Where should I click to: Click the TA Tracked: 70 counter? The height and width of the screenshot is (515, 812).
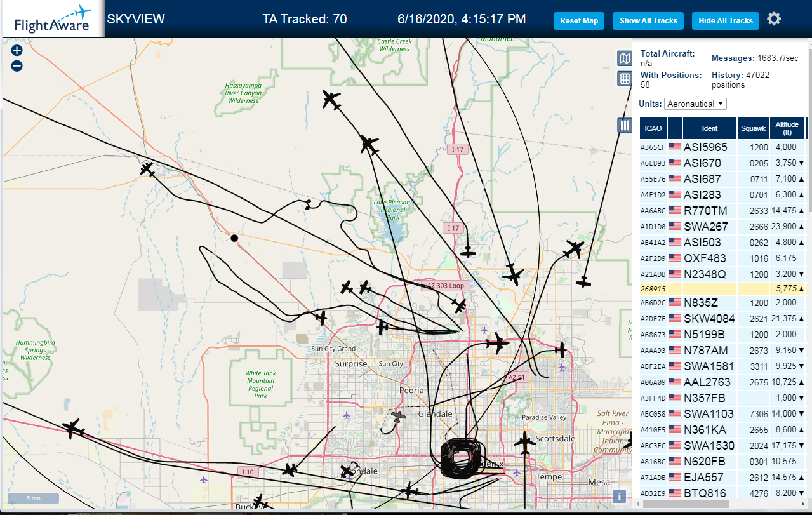[305, 19]
